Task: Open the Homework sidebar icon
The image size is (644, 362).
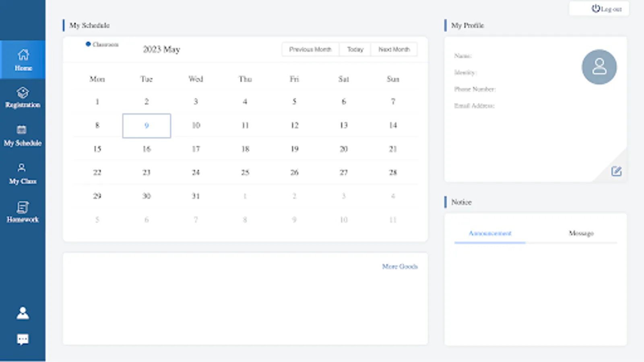Action: click(23, 207)
